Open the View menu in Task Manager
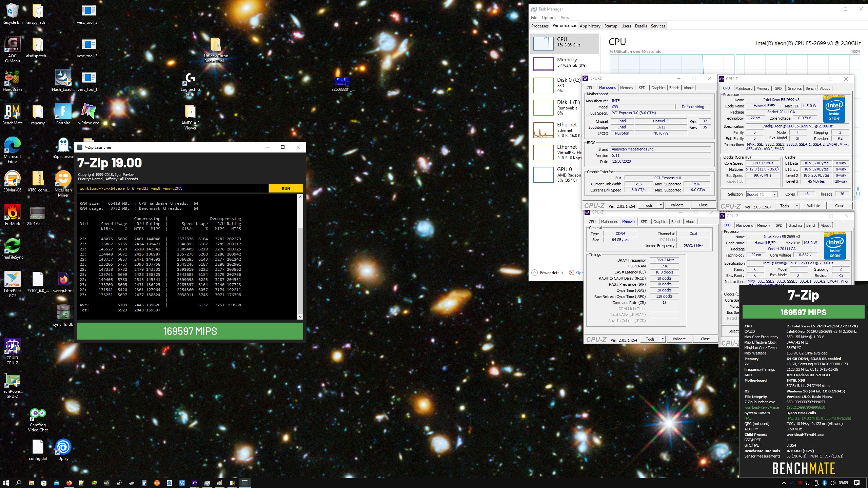 565,18
